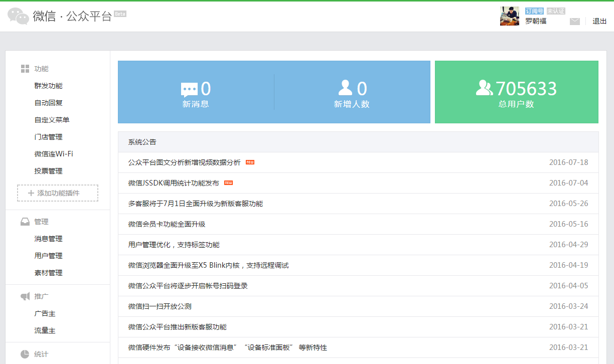Click the WeChat logo icon
The image size is (614, 364).
pos(19,16)
